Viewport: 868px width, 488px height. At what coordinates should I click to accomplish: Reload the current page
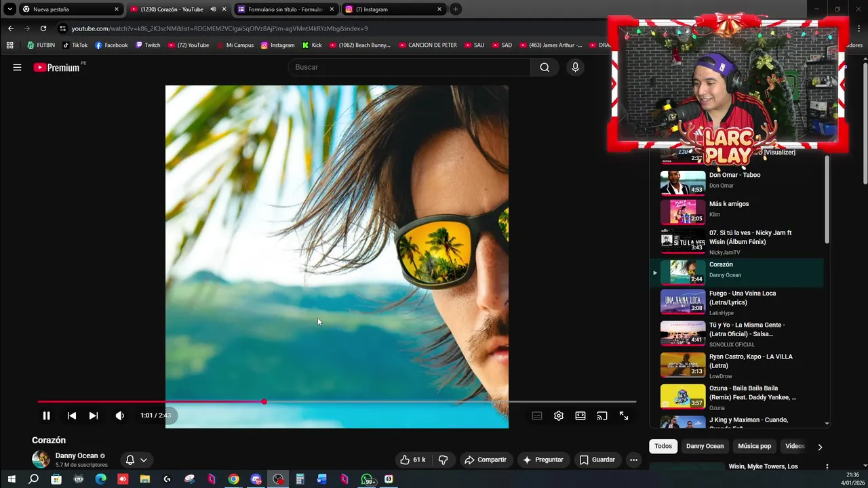[x=43, y=28]
